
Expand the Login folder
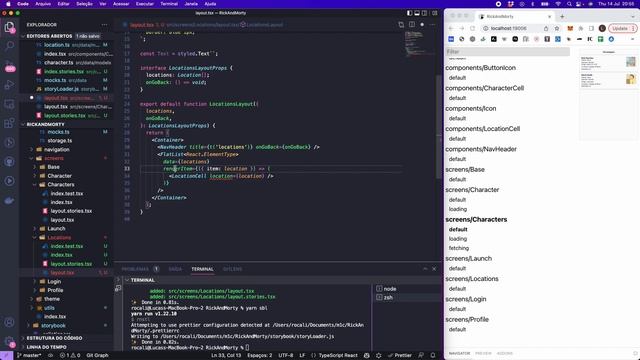point(54,282)
